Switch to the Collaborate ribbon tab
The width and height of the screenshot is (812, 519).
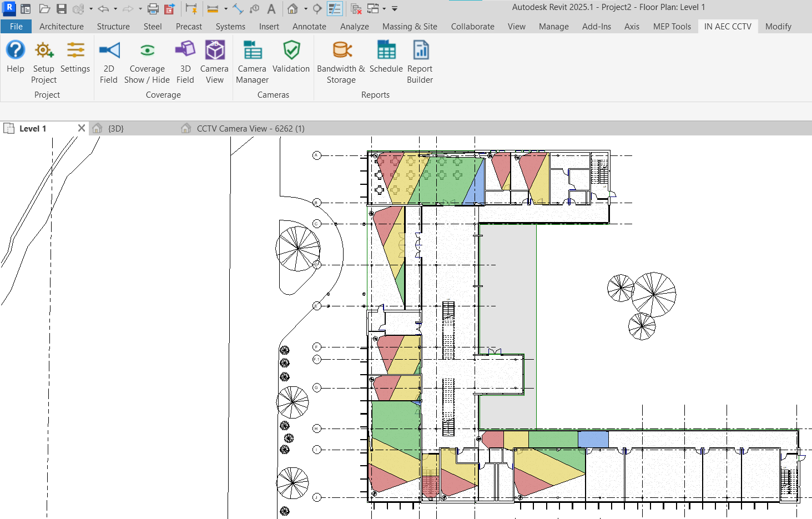(472, 27)
